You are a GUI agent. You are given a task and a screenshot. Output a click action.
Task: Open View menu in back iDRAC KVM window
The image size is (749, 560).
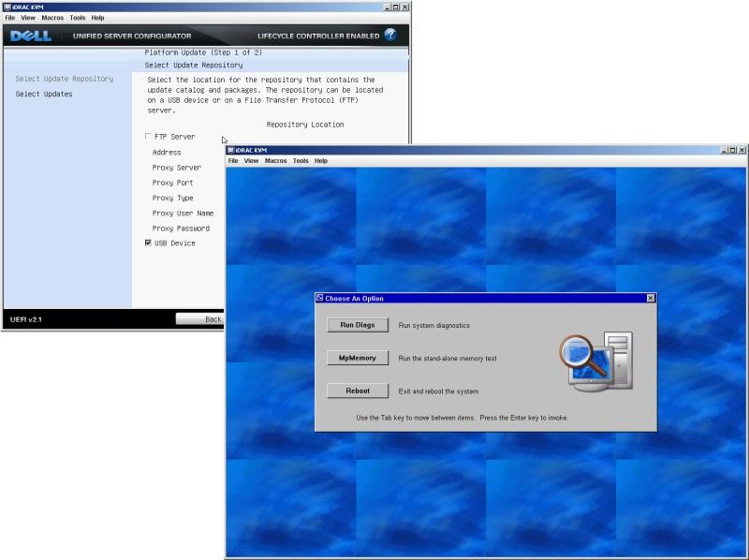28,18
